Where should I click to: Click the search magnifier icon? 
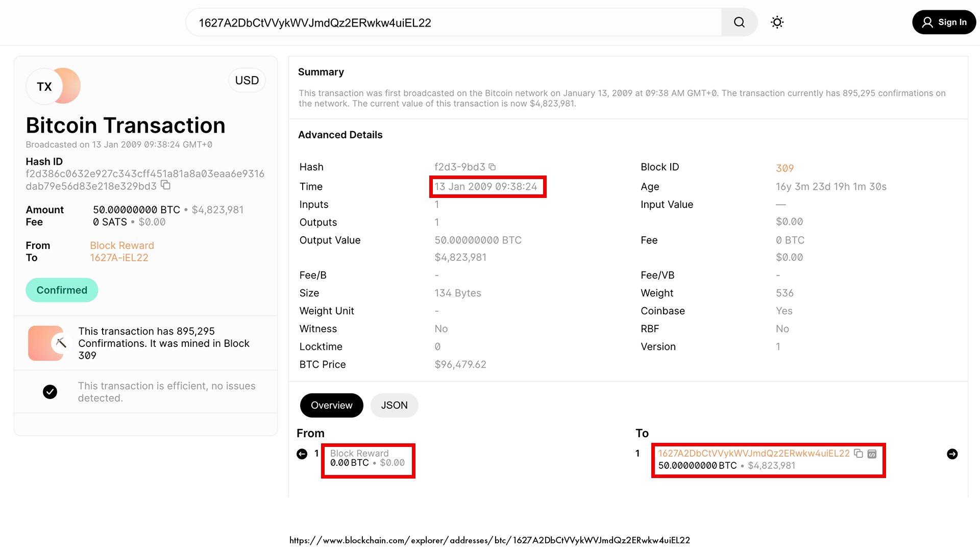click(739, 22)
